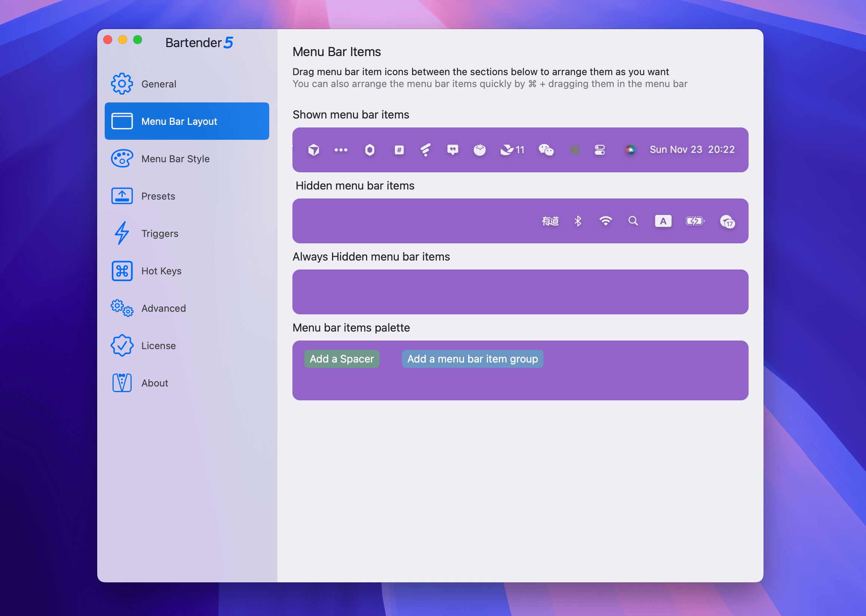866x616 pixels.
Task: Click the empty Always Hidden items area
Action: tap(520, 292)
